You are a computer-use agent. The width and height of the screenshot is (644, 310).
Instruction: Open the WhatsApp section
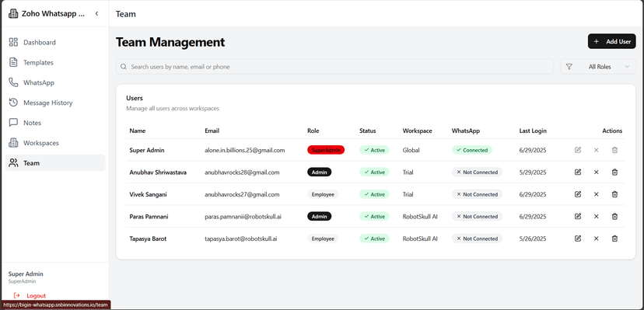[x=55, y=82]
